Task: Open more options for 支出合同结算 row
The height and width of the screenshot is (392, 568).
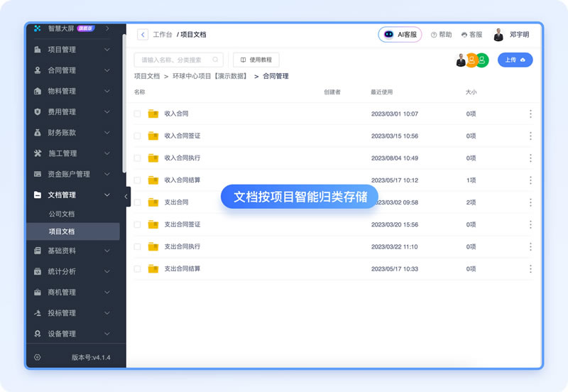Action: coord(530,268)
